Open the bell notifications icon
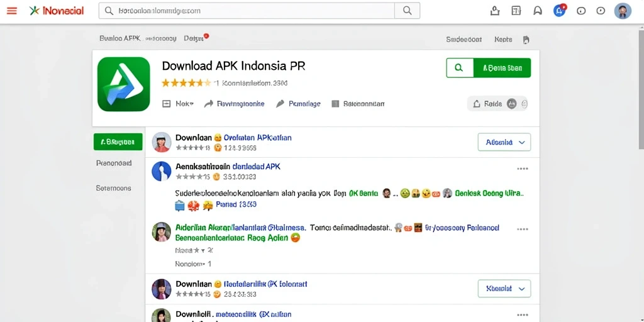The height and width of the screenshot is (322, 644). click(x=538, y=11)
